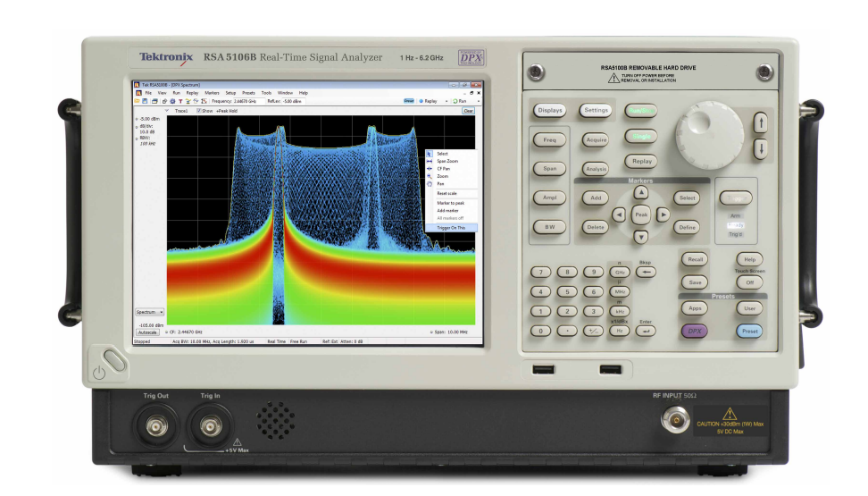Push the Trigger hardware button

pos(736,198)
